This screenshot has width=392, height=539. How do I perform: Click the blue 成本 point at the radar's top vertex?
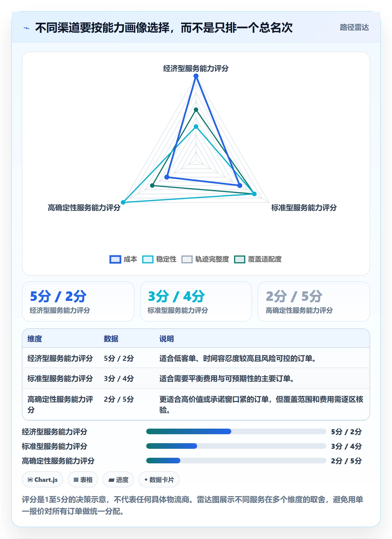pyautogui.click(x=196, y=76)
